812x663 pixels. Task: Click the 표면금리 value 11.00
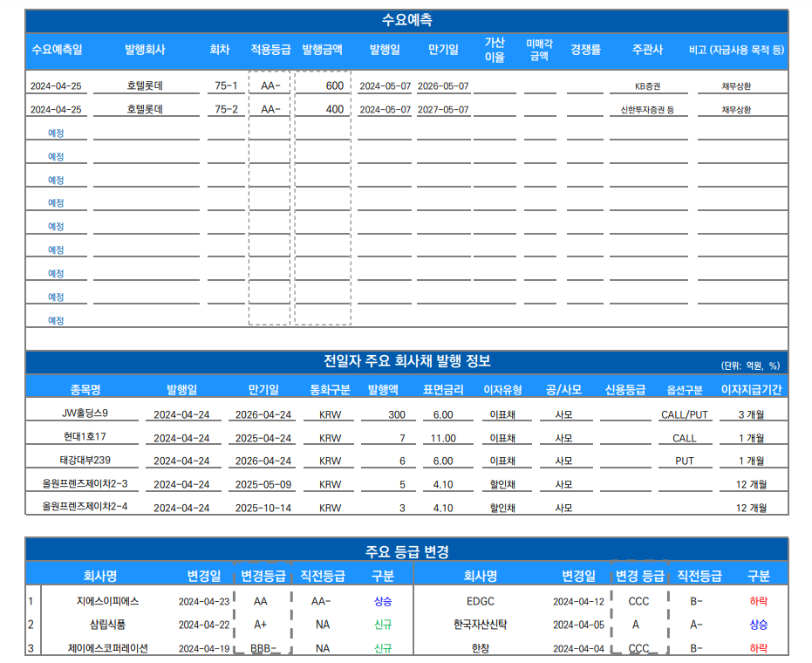tap(443, 438)
